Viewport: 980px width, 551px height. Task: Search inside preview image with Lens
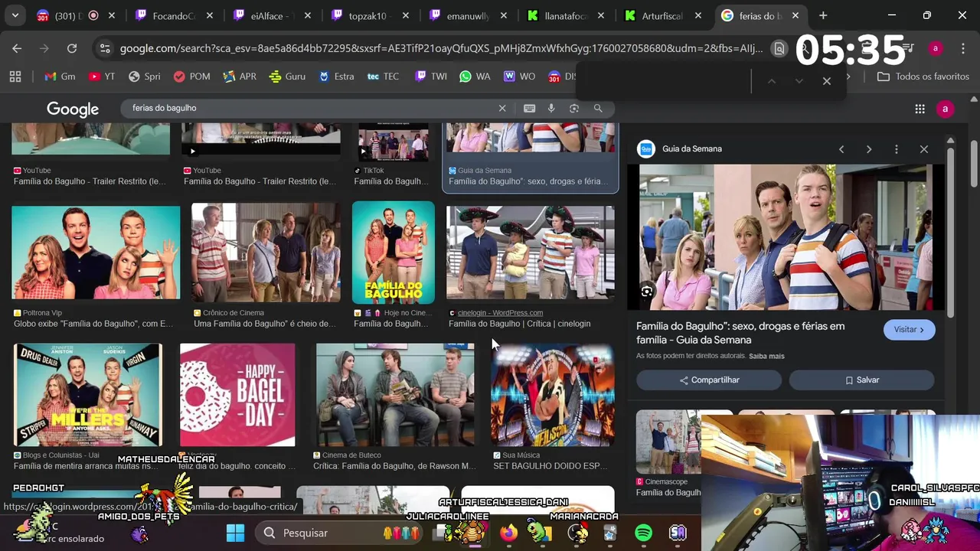(647, 291)
